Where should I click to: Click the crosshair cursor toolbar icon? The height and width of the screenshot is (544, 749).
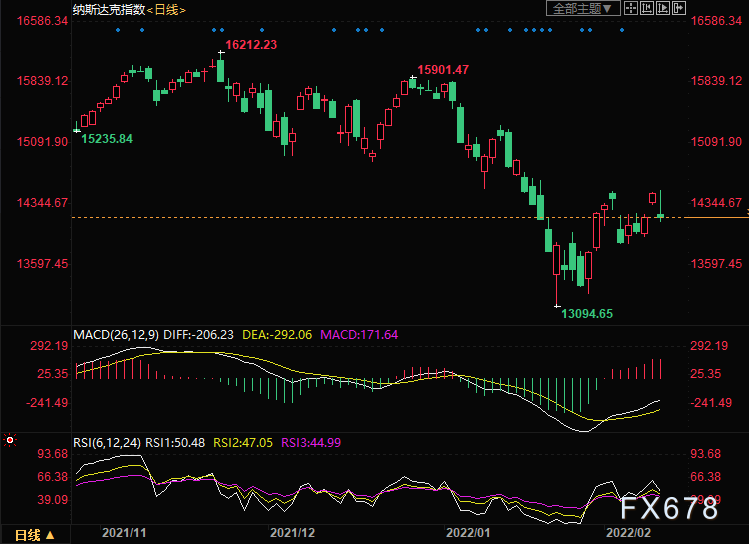(631, 8)
